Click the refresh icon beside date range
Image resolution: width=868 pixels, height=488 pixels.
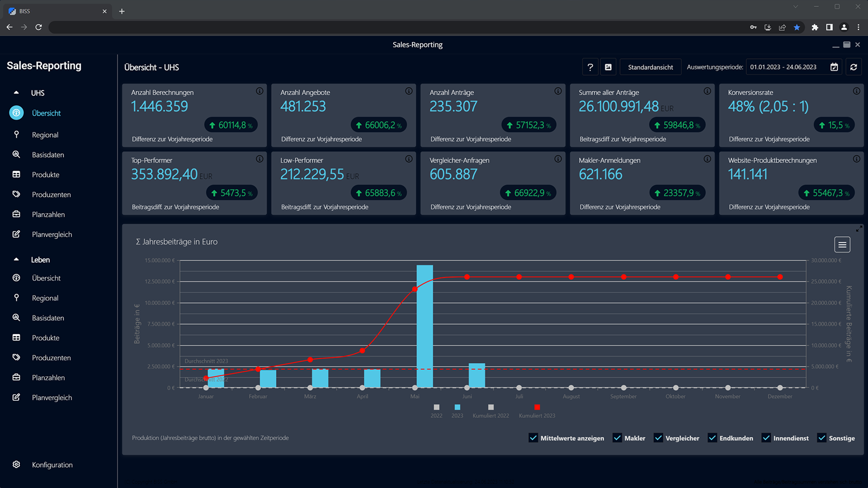[854, 67]
